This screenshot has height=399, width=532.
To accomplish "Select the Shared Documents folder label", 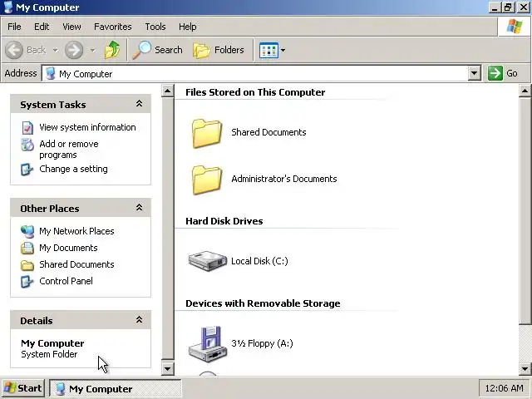I will pyautogui.click(x=268, y=132).
